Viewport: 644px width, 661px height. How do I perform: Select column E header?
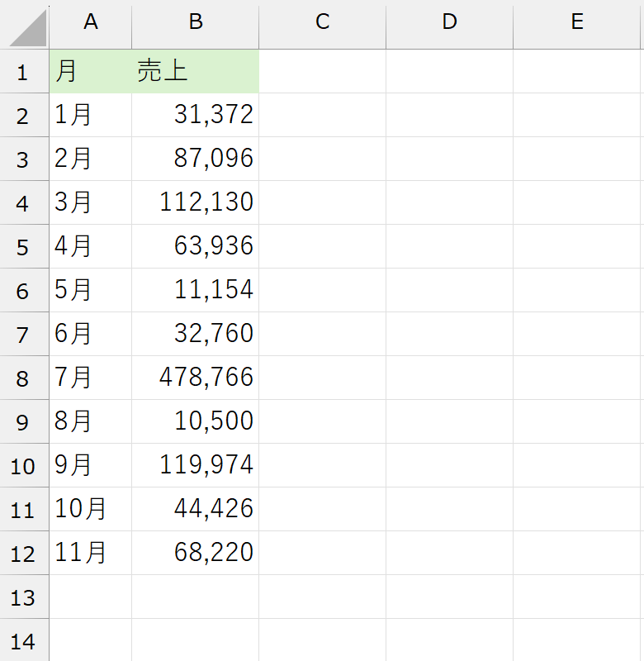point(577,23)
